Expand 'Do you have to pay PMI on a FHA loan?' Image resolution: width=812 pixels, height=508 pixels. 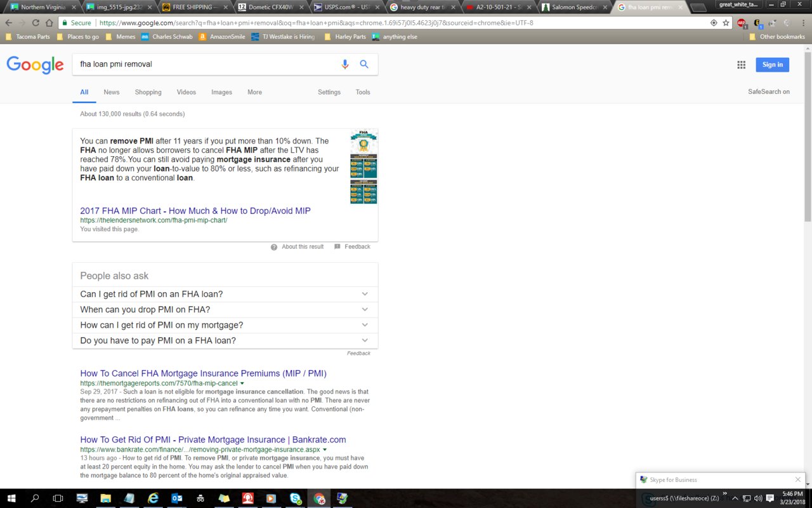click(225, 340)
